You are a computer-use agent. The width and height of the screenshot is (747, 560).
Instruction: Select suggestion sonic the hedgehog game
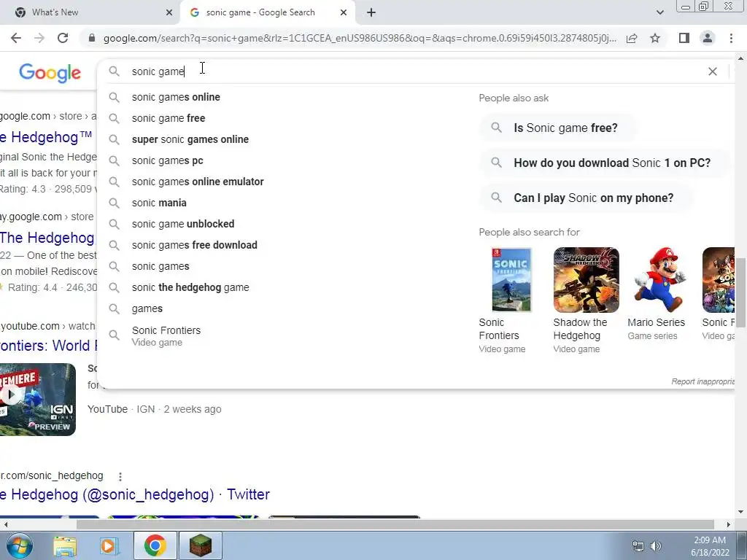coord(190,287)
